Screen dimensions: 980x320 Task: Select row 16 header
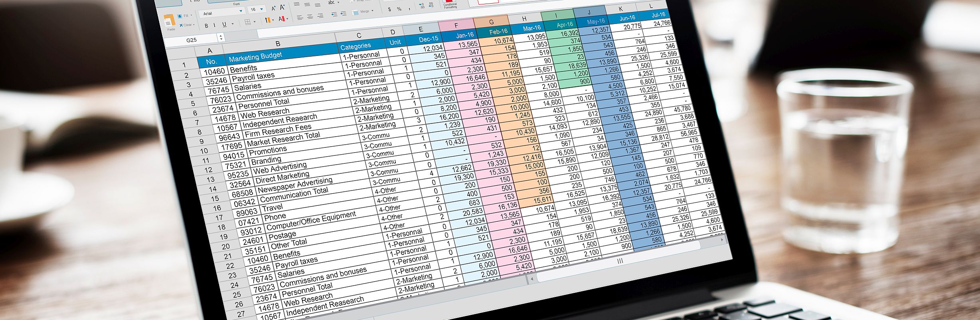click(x=217, y=208)
